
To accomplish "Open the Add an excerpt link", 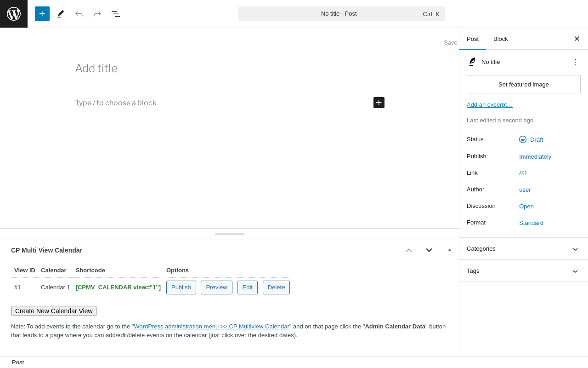I will click(490, 104).
